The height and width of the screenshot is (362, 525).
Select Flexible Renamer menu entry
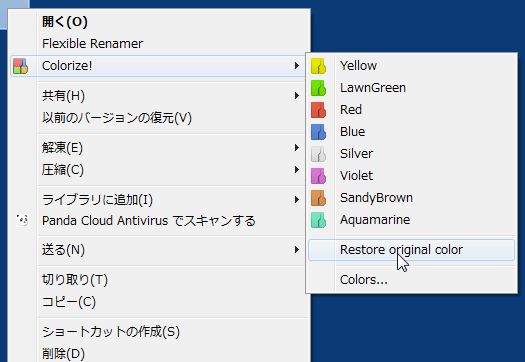[x=159, y=44]
